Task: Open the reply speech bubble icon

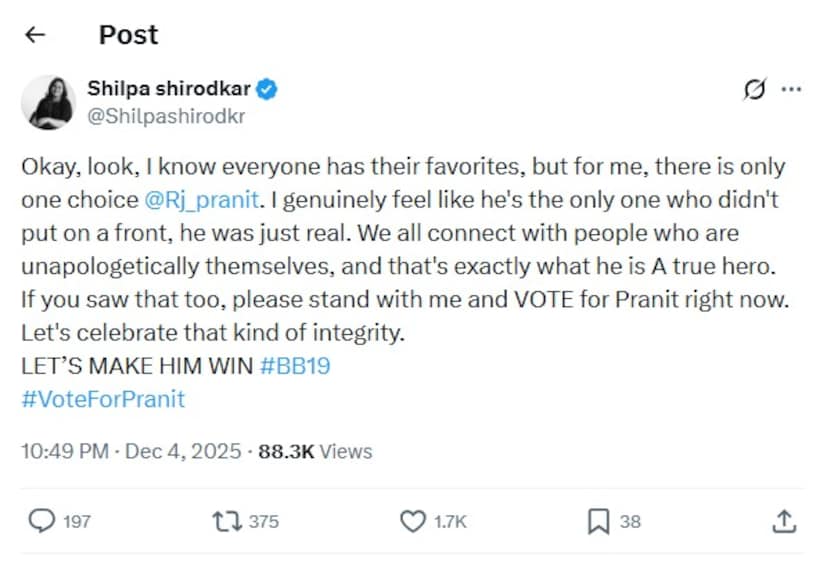Action: [x=41, y=520]
